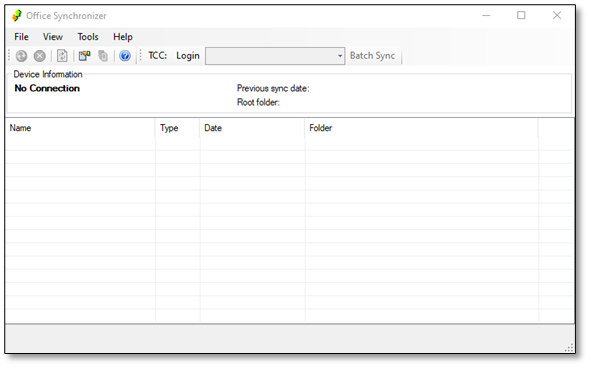Screen dimensions: 589x367
Task: Sort by the Folder column header
Action: click(421, 128)
